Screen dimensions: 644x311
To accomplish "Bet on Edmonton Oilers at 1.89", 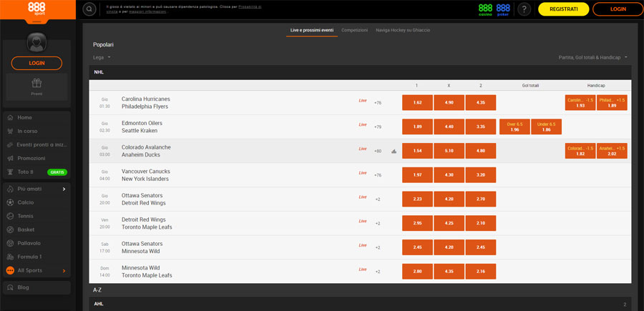I will (x=417, y=127).
